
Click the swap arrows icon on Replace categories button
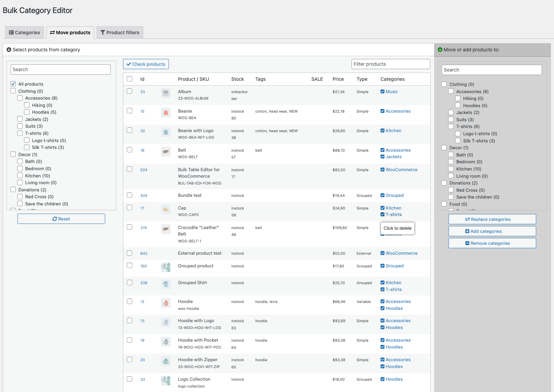click(468, 219)
